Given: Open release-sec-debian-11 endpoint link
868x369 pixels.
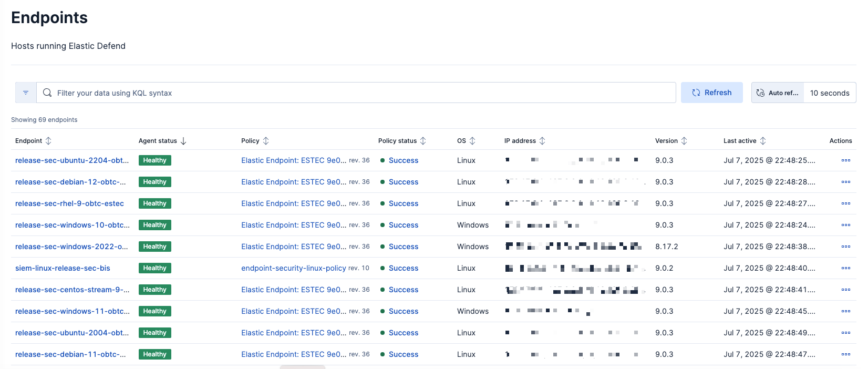Looking at the screenshot, I should (70, 354).
